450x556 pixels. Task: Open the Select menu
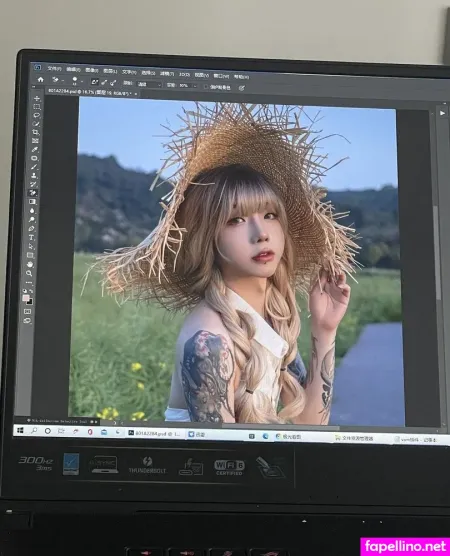(x=148, y=73)
